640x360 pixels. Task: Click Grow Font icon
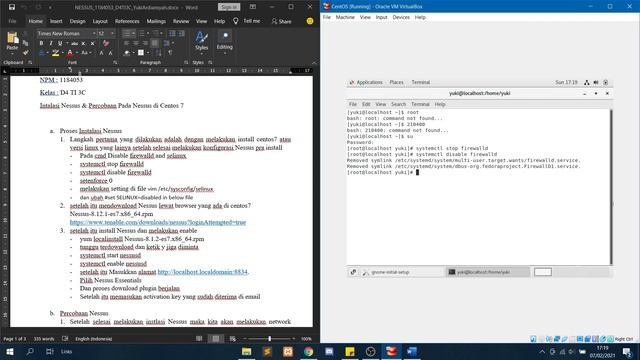[x=102, y=53]
